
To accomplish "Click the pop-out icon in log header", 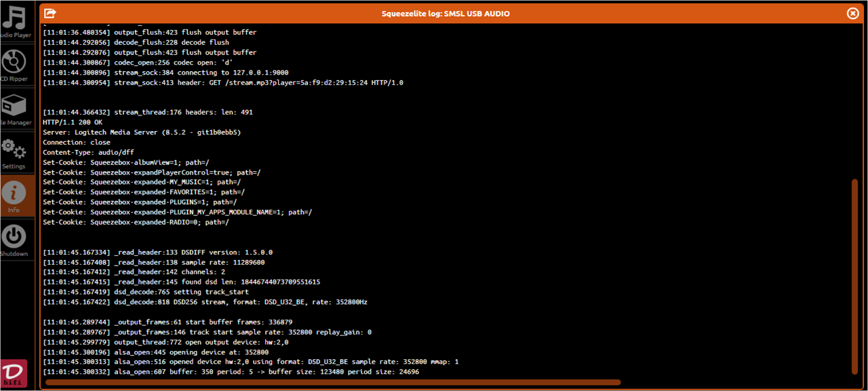I will coord(50,13).
